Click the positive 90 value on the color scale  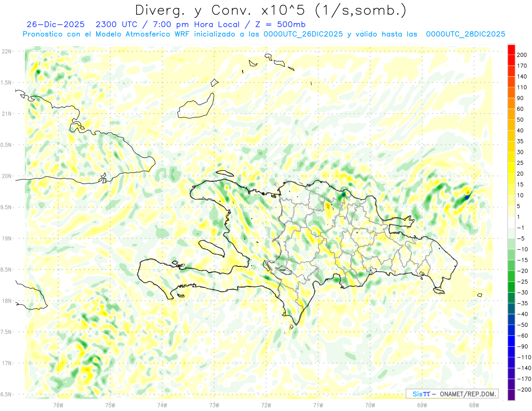point(520,98)
